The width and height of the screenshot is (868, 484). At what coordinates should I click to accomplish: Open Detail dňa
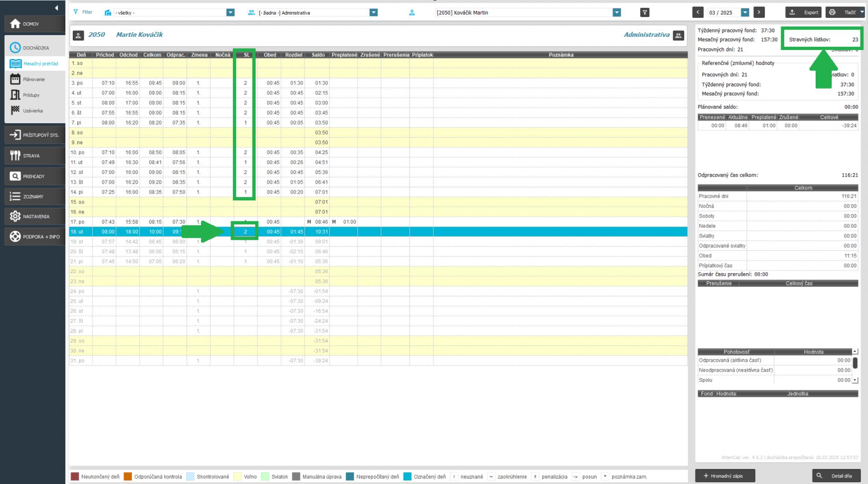tap(836, 476)
